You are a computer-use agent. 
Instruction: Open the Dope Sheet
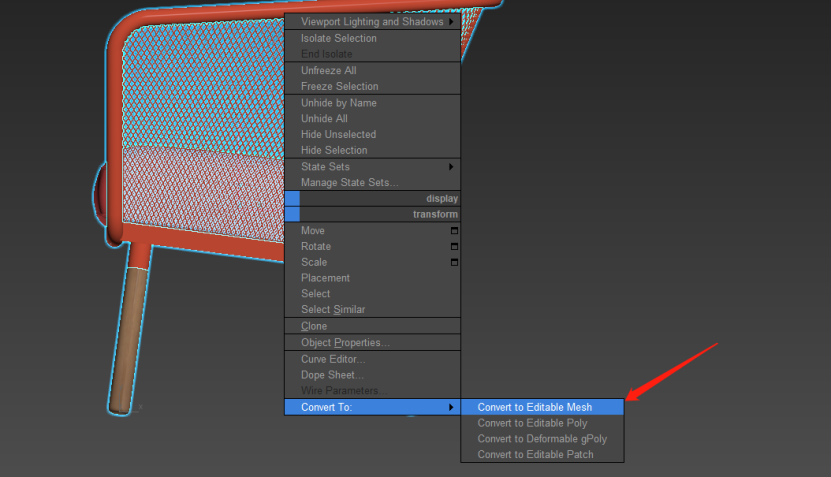pyautogui.click(x=372, y=375)
